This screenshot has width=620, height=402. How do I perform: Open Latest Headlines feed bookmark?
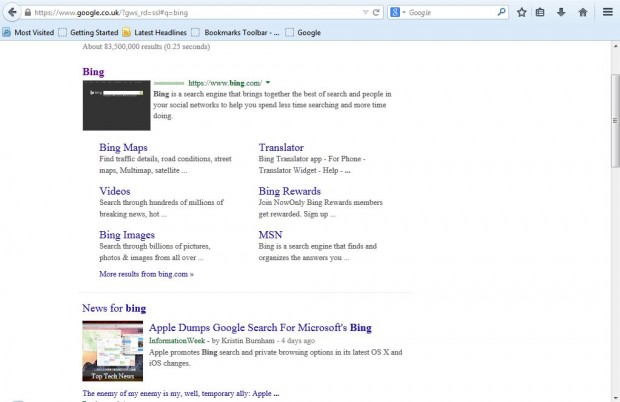pos(155,32)
